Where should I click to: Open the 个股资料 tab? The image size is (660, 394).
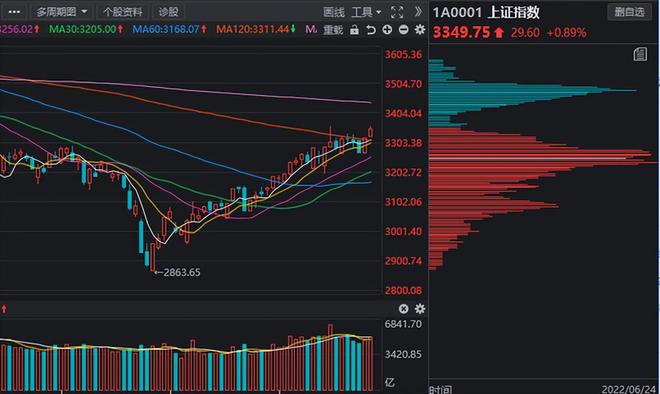(x=122, y=12)
